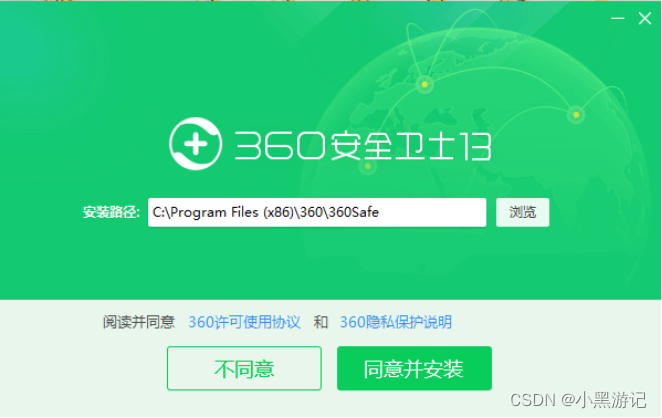Click the 不同意 button

click(x=244, y=368)
